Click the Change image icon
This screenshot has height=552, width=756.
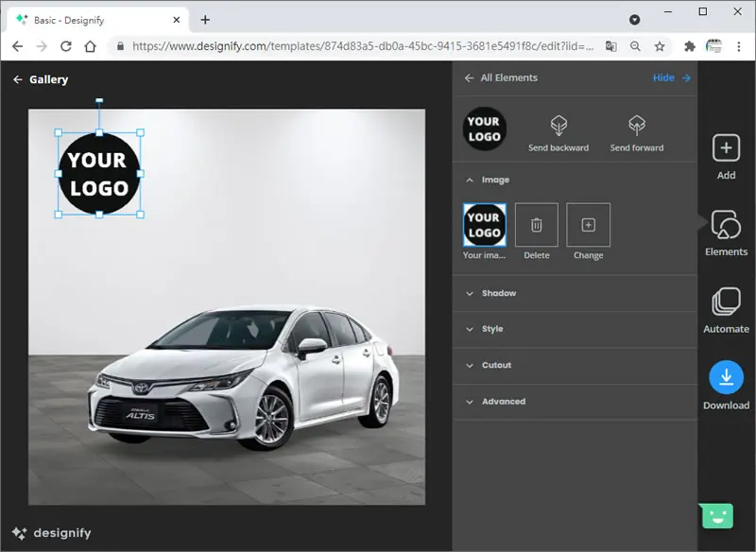click(588, 225)
